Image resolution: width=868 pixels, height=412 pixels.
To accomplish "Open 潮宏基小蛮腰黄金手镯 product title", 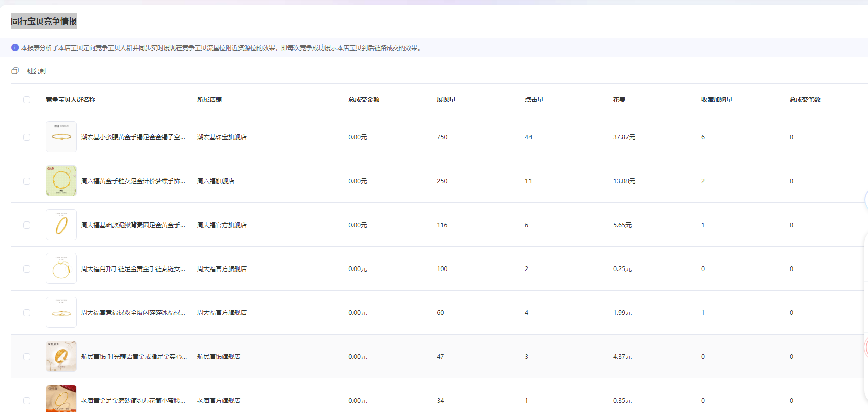I will (x=133, y=137).
